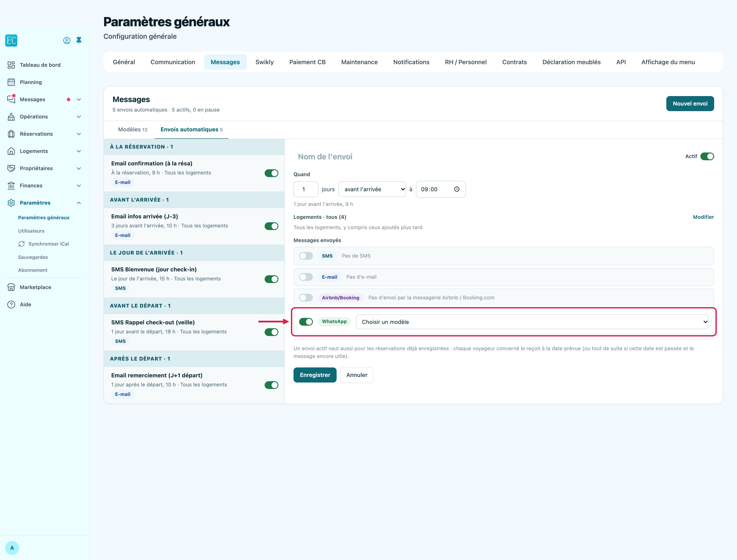Click the Nouvel envoi button
737x560 pixels.
690,103
